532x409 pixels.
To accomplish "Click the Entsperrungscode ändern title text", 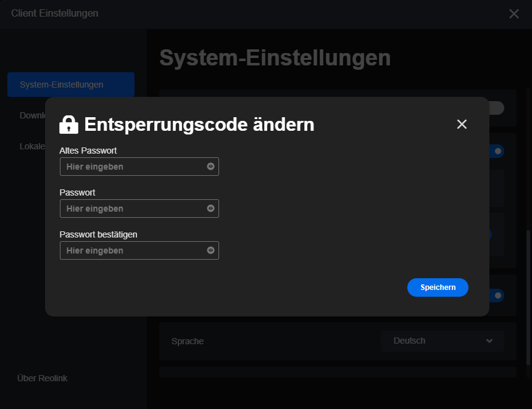I will [x=199, y=125].
